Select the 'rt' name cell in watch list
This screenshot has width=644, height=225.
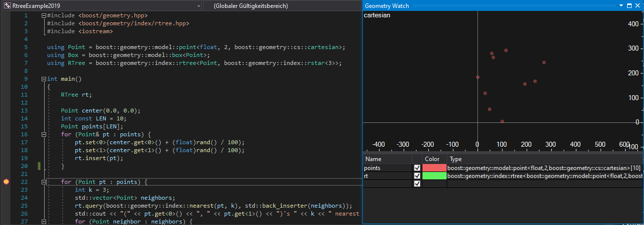[387, 175]
